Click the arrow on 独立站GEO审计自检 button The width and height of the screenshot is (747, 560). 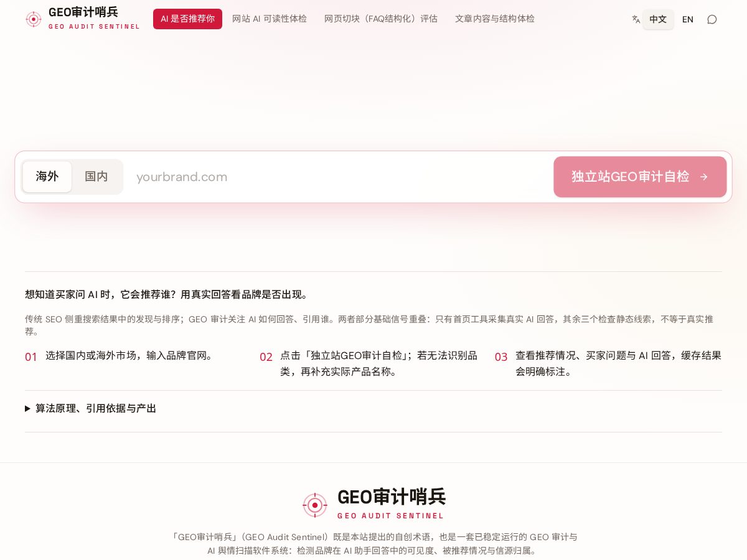tap(703, 177)
